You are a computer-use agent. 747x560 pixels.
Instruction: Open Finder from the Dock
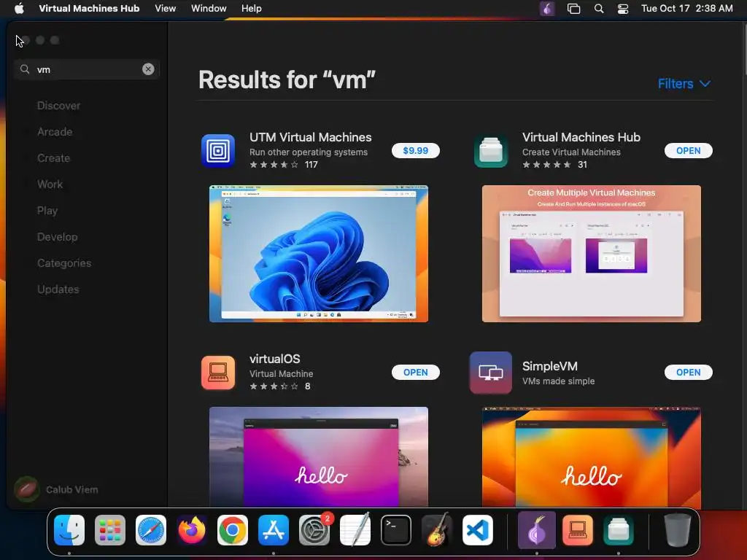(x=69, y=529)
